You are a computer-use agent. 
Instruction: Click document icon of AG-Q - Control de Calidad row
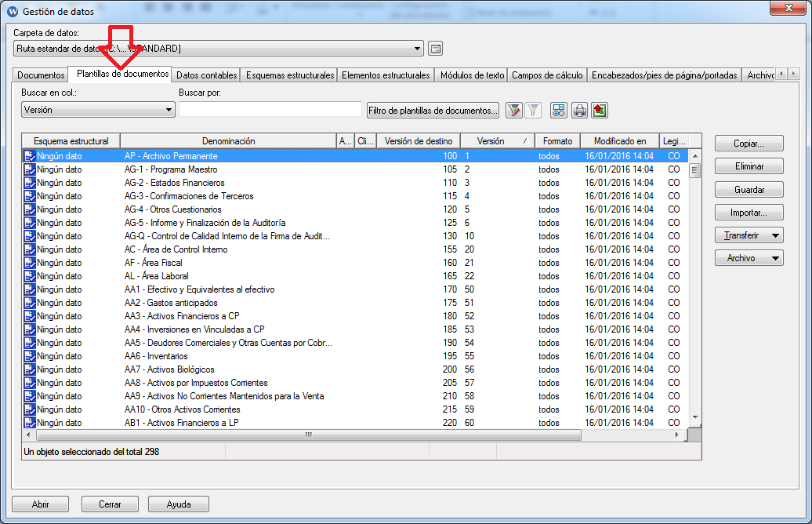click(x=30, y=236)
